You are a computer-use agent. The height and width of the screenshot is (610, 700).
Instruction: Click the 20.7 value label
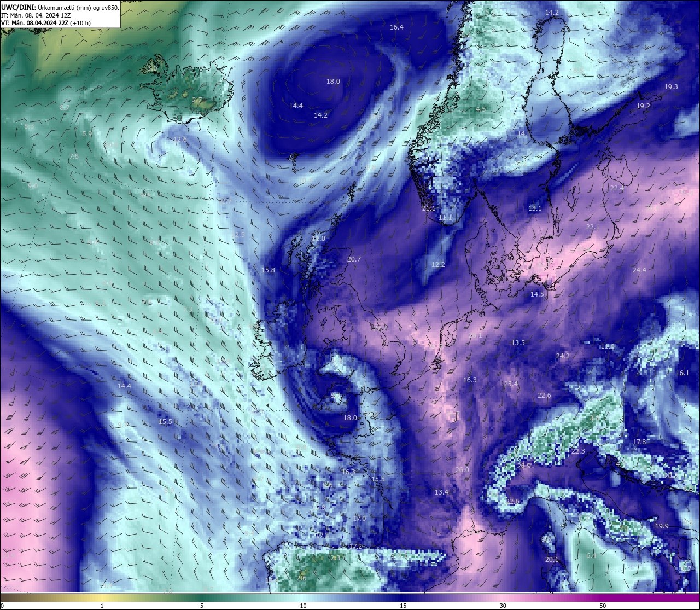(354, 259)
